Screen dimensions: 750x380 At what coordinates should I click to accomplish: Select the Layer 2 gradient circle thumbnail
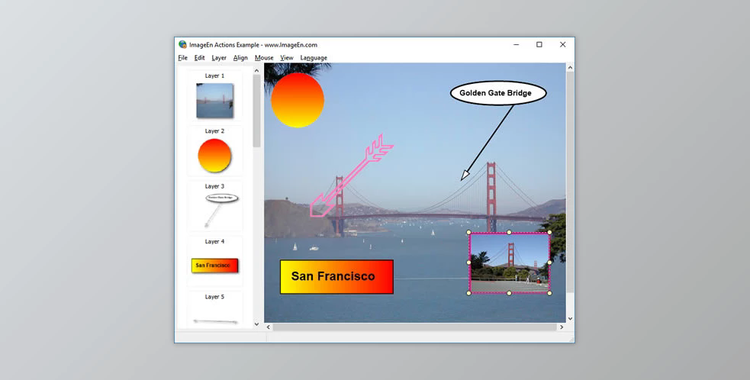pyautogui.click(x=215, y=156)
